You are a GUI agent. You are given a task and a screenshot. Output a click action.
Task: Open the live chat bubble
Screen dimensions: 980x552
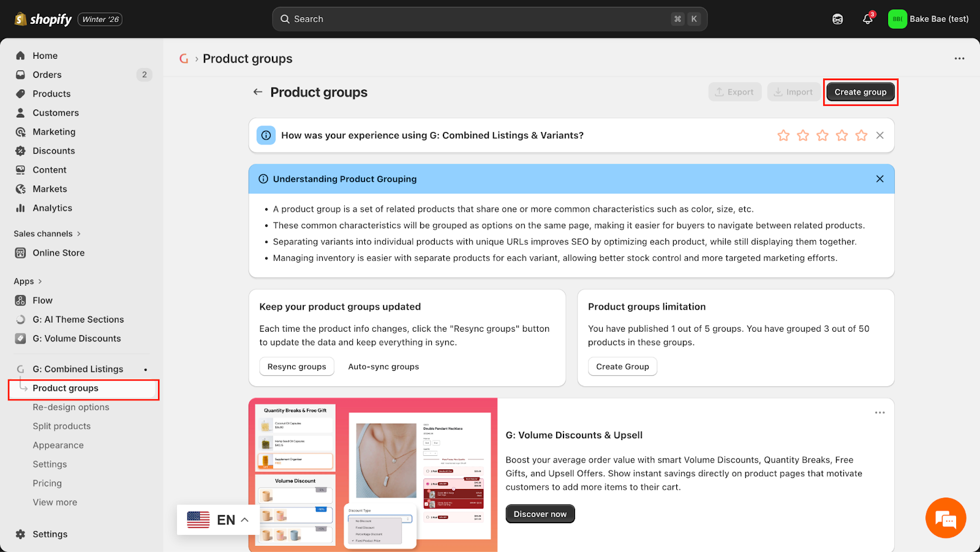946,518
